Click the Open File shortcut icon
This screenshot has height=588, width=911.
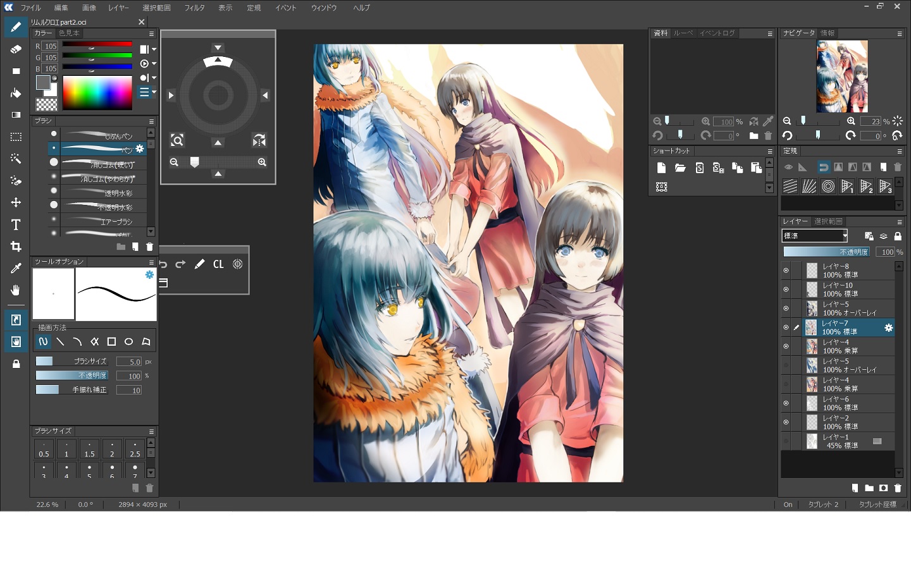[680, 168]
